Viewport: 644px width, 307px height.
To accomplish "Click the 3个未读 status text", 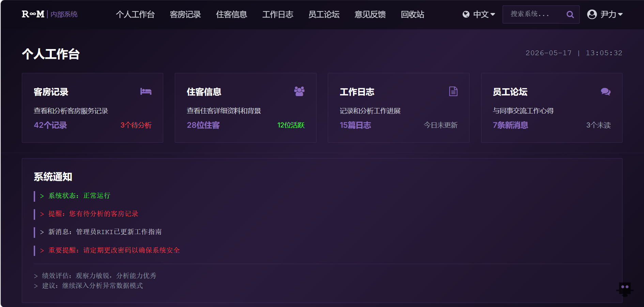I will click(598, 125).
